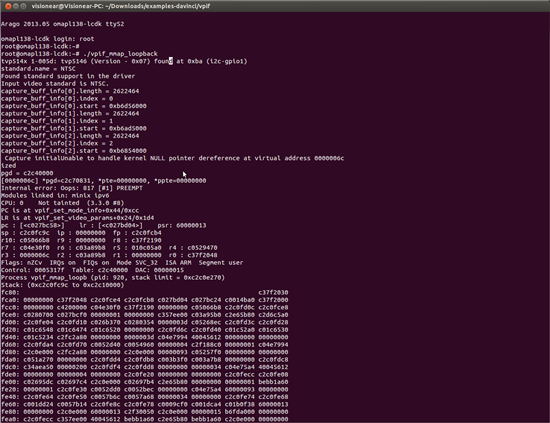Click the 'pc : [<c027bc58>]' register line
550x423 pixels.
click(x=103, y=226)
